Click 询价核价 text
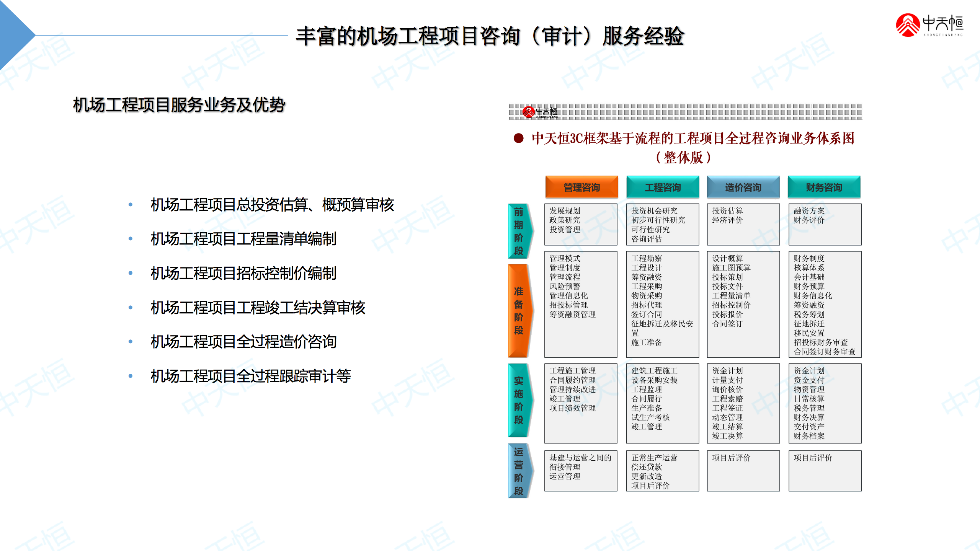Viewport: 980px width, 551px height. [727, 389]
